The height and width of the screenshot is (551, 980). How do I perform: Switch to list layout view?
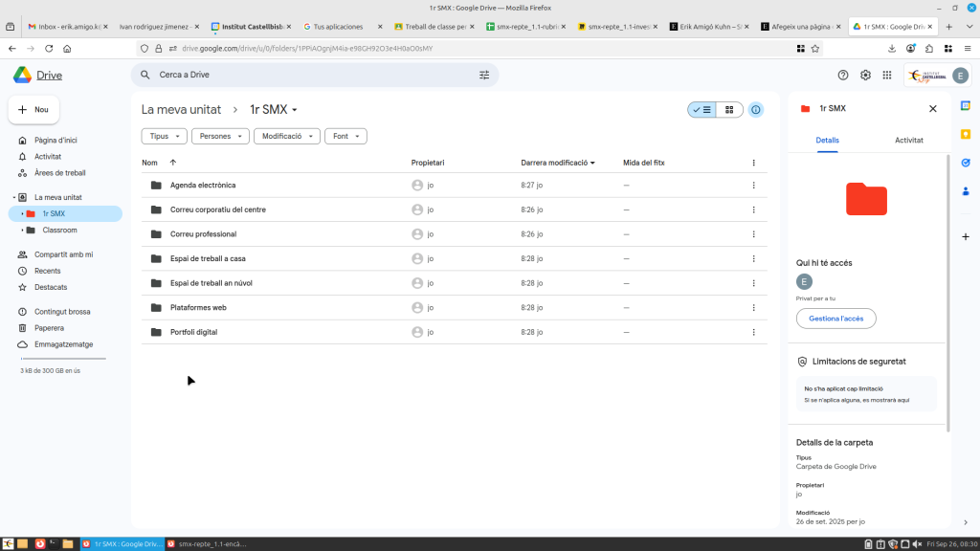702,110
